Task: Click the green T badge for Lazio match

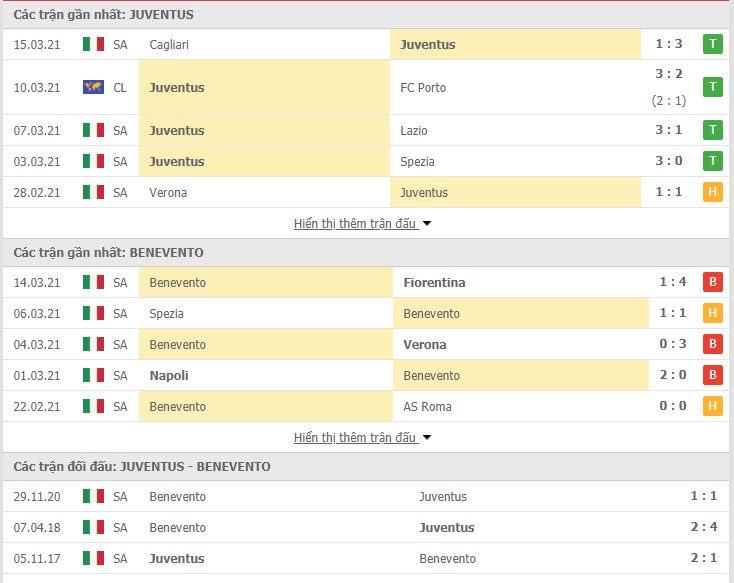Action: tap(712, 130)
